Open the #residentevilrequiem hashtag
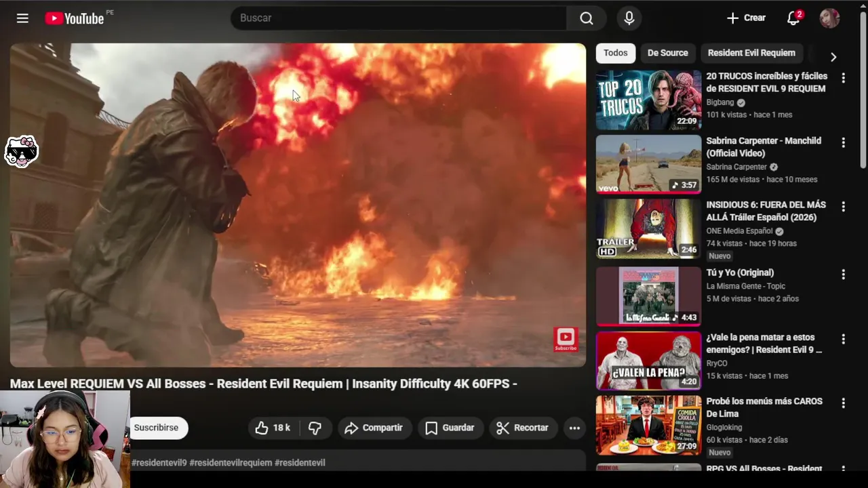The width and height of the screenshot is (868, 488). pos(231,463)
